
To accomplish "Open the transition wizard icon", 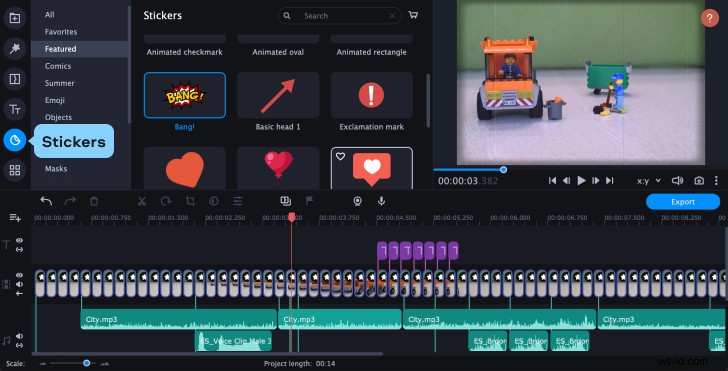I will 286,201.
